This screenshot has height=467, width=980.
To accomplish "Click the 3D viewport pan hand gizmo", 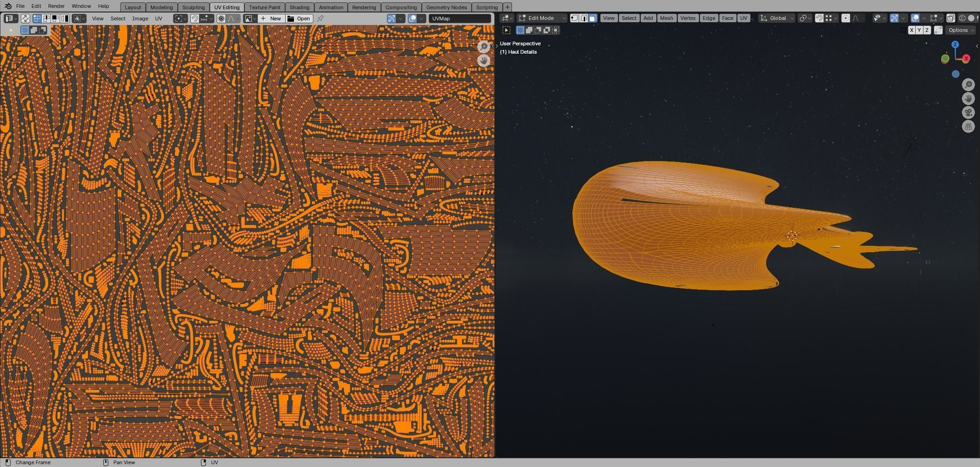I will point(968,99).
